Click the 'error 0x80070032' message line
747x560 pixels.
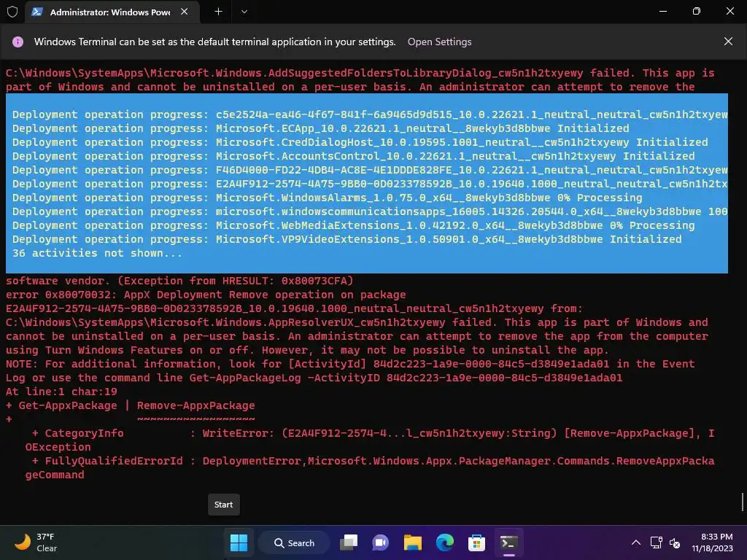206,295
